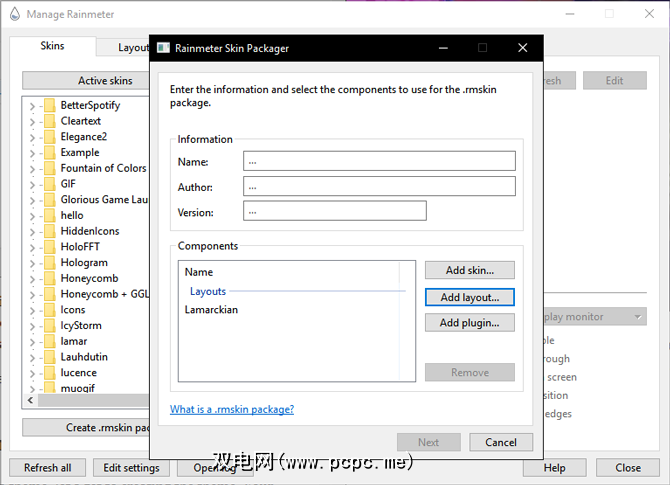
Task: Expand the Example tree node
Action: [x=32, y=153]
